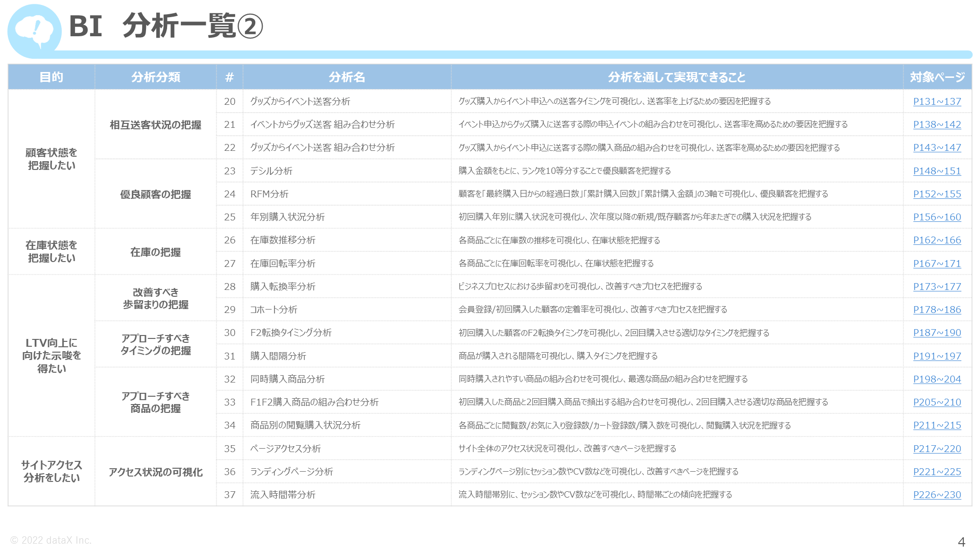Click the サイトアクセス分析をしたい cell
This screenshot has width=980, height=551.
pos(51,471)
